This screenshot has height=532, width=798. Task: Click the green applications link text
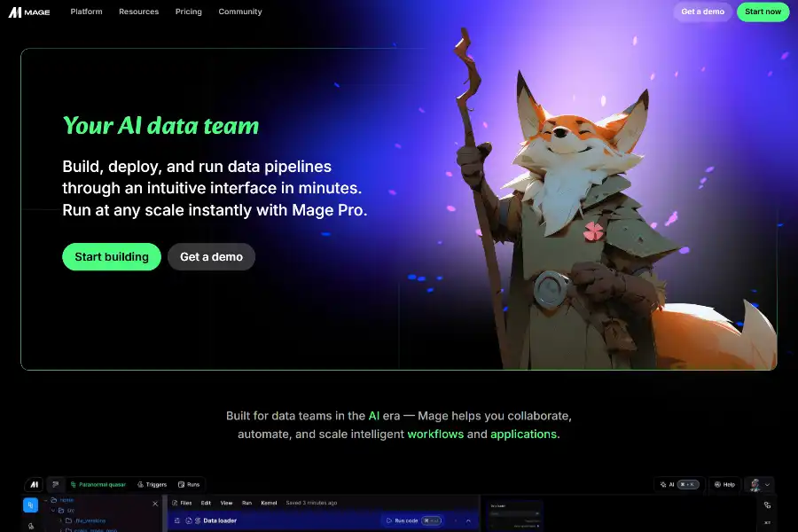pos(525,434)
